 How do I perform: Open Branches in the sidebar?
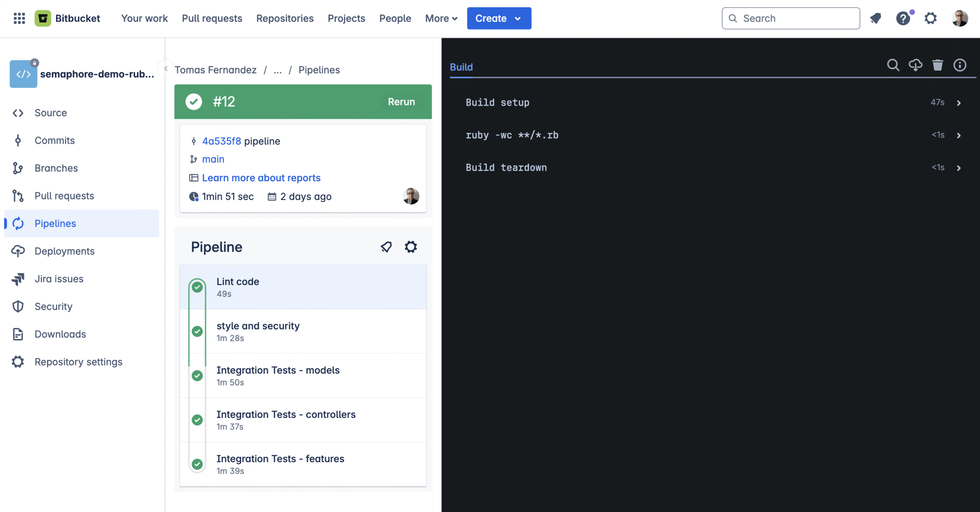82,168
